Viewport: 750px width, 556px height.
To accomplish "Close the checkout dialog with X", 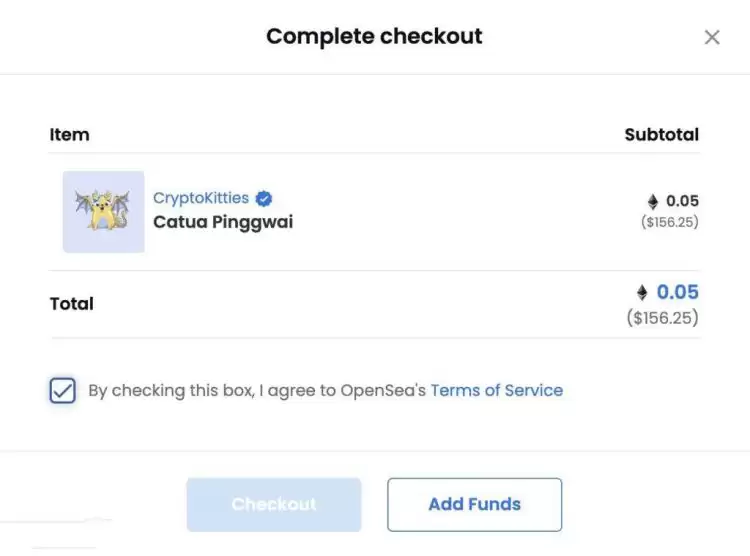I will [x=712, y=38].
